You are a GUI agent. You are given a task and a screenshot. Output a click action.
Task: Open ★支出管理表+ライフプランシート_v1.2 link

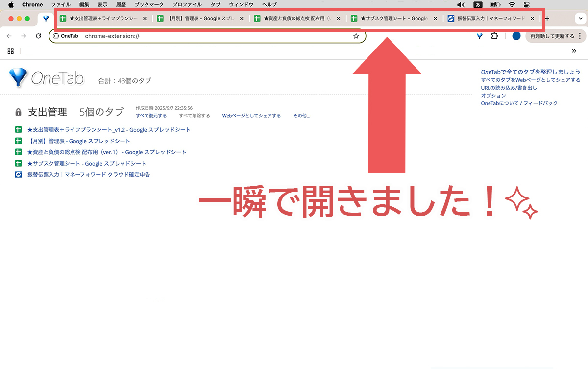(109, 130)
